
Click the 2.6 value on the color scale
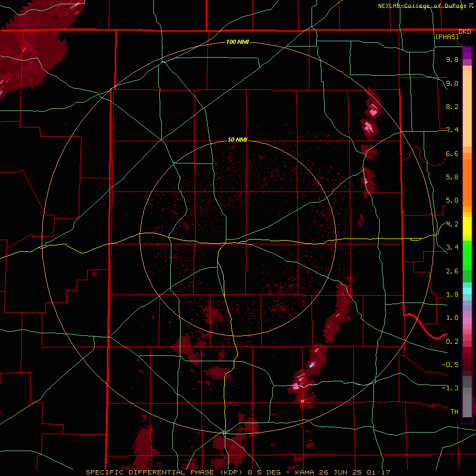click(x=452, y=271)
